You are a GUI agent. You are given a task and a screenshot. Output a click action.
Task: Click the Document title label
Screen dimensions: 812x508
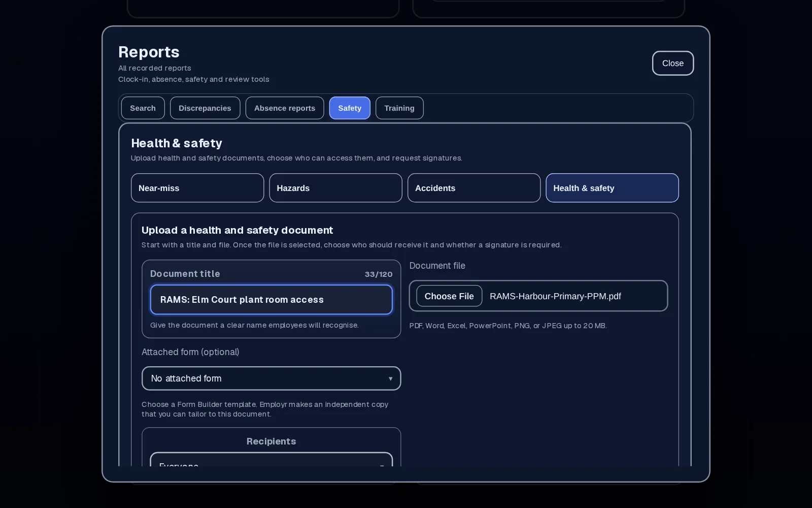point(185,274)
